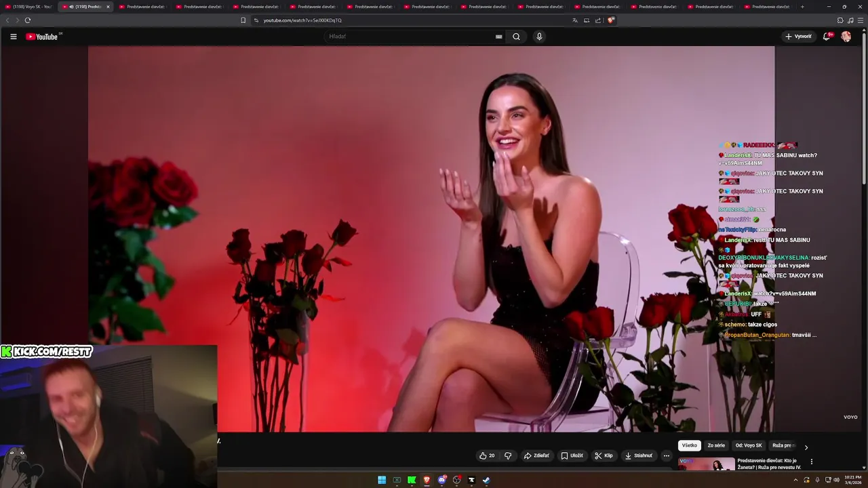Open the translate page icon in address bar
Screen dimensions: 868x488
coord(575,20)
